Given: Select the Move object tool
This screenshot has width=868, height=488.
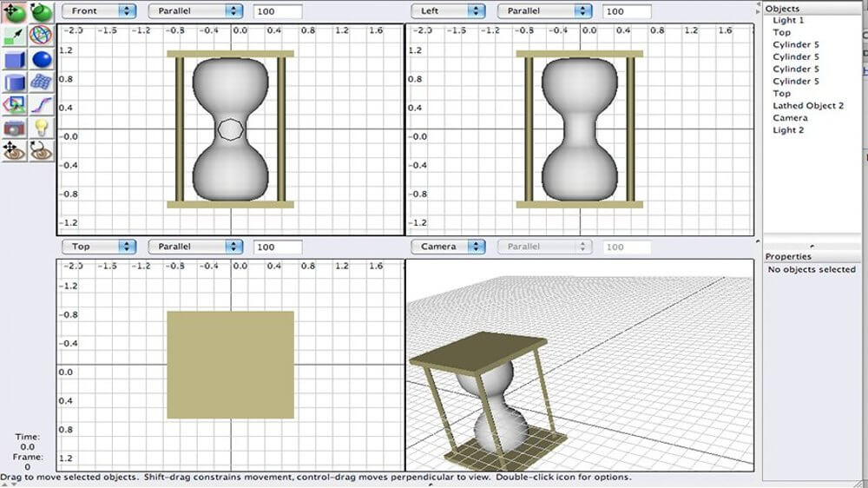Looking at the screenshot, I should coord(16,12).
